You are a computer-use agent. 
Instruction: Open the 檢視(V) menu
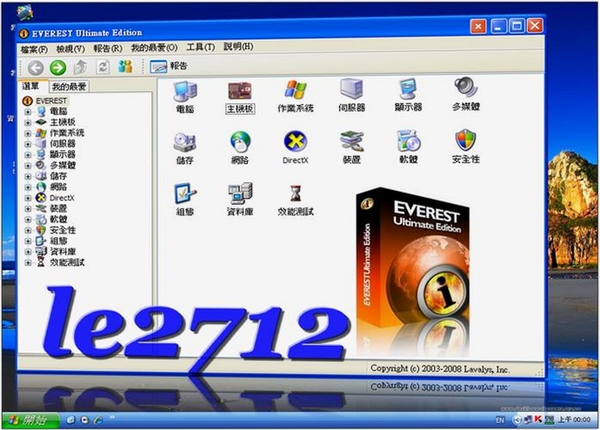[70, 49]
